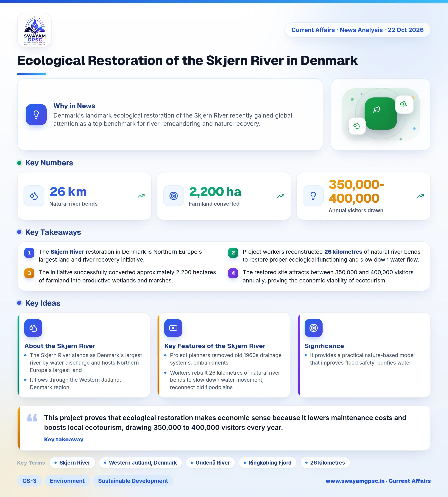448x497 pixels.
Task: Click the trend arrow in 26 km card
Action: [141, 196]
